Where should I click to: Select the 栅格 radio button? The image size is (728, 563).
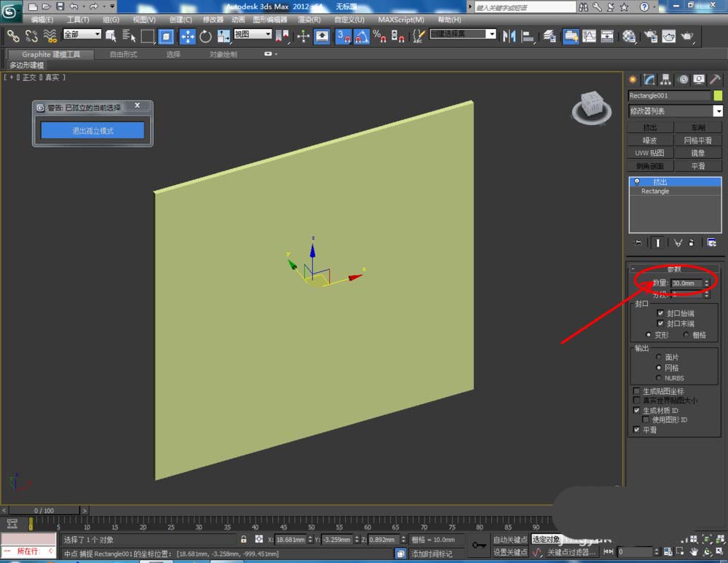click(686, 335)
